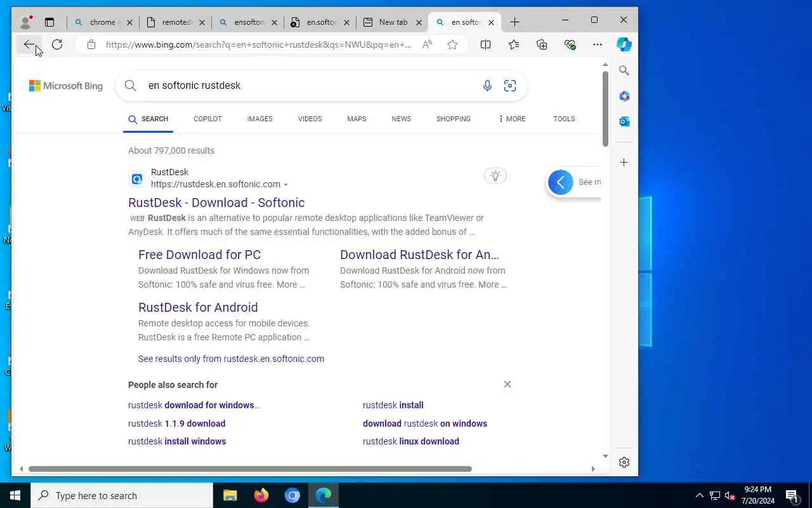
Task: View site information lock icon
Action: click(x=91, y=44)
